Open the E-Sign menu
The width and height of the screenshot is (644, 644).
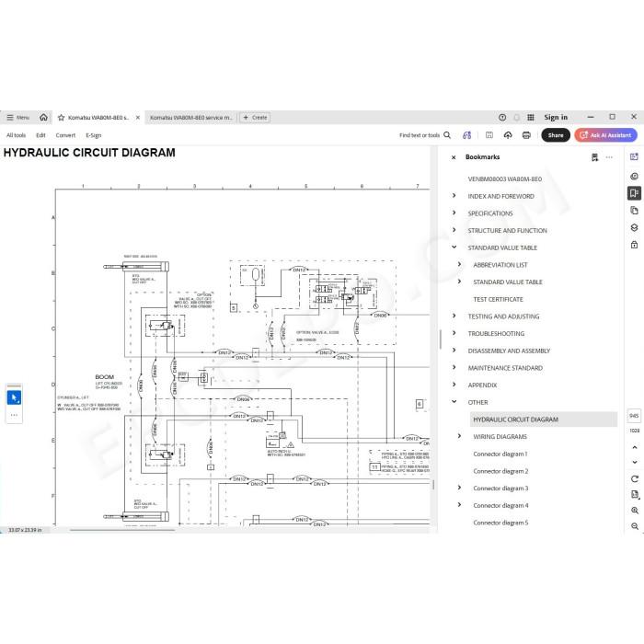[94, 135]
